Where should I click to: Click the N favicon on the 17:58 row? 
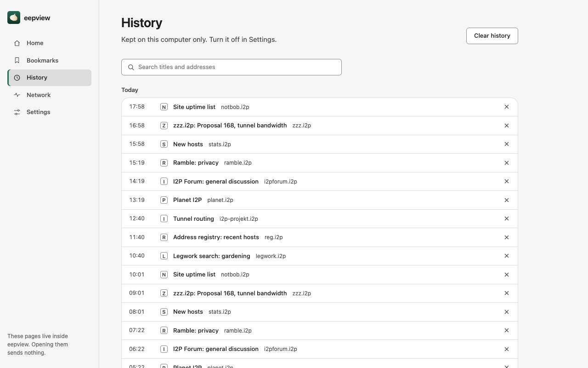tap(164, 107)
